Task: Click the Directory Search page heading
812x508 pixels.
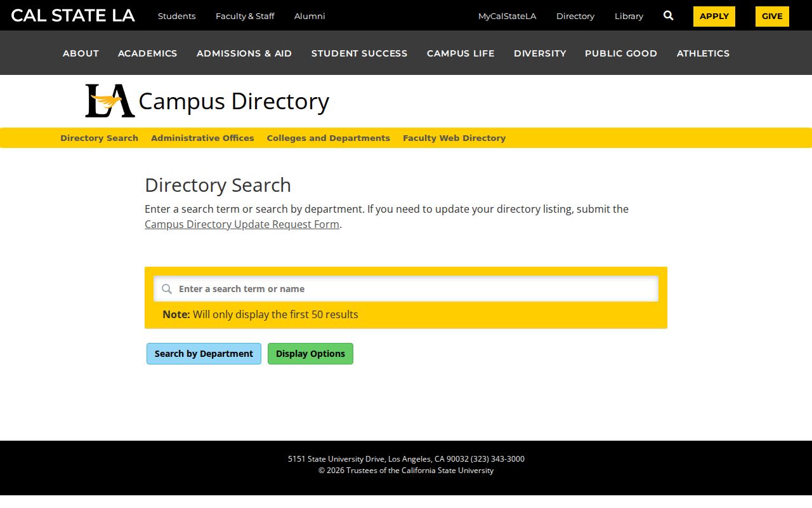Action: 218,185
